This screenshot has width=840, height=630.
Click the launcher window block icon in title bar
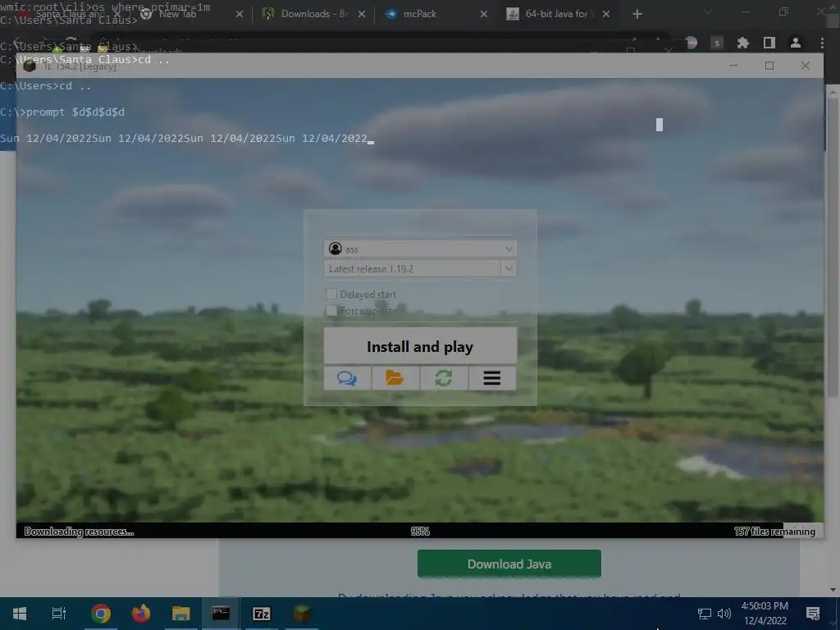tap(30, 66)
